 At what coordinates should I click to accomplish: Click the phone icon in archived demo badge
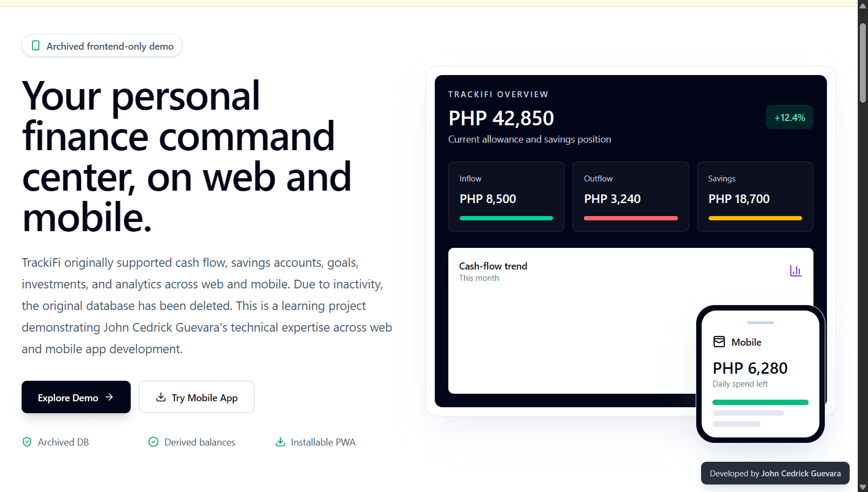click(x=36, y=46)
